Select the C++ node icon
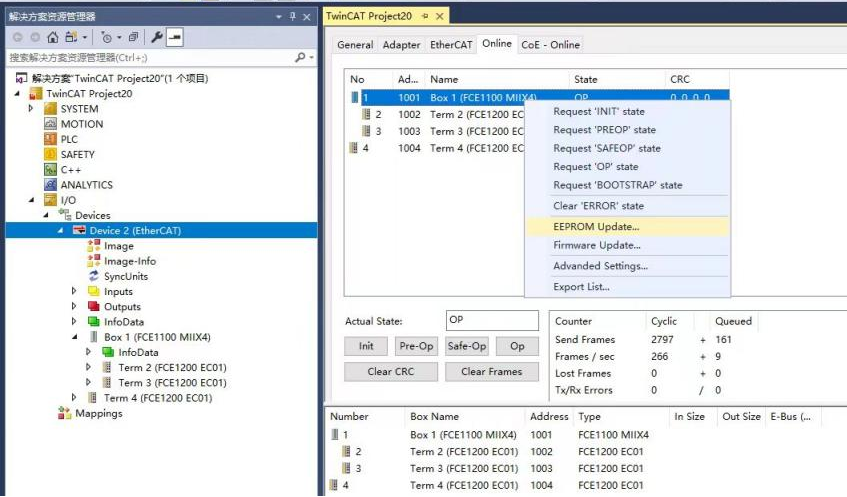This screenshot has width=847, height=497. click(x=50, y=169)
